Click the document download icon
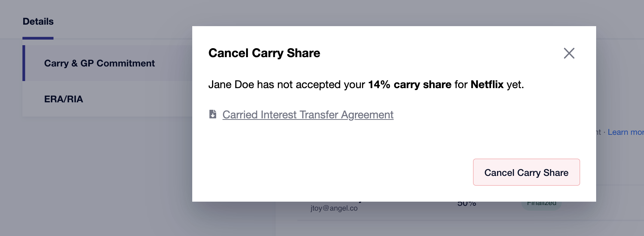The width and height of the screenshot is (644, 236). 213,114
